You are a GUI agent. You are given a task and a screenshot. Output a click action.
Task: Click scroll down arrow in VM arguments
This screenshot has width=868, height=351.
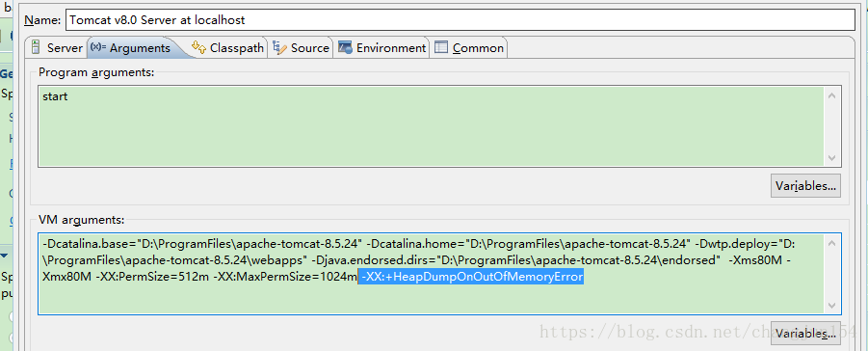pos(832,306)
